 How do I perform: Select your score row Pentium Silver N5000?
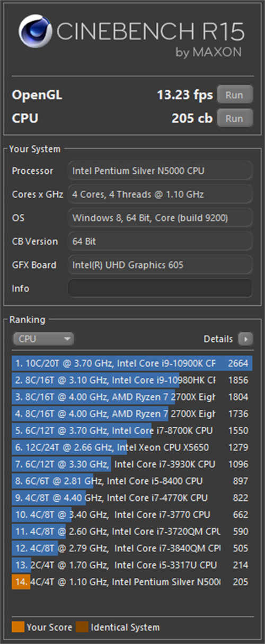point(132,582)
